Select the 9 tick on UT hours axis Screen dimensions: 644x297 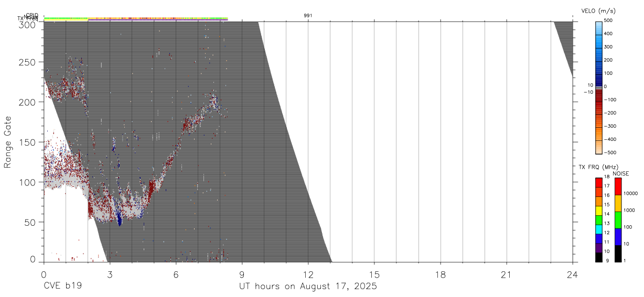242,274
